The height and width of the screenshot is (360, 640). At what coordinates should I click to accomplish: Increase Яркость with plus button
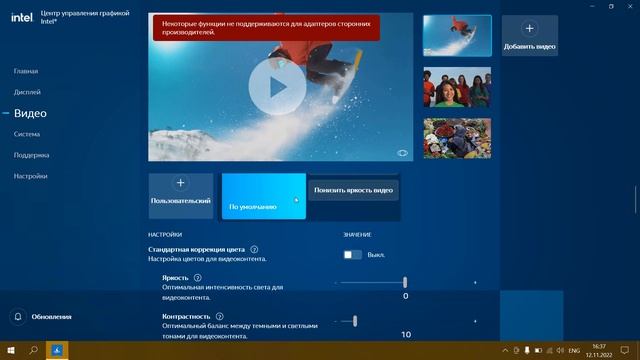[x=475, y=282]
